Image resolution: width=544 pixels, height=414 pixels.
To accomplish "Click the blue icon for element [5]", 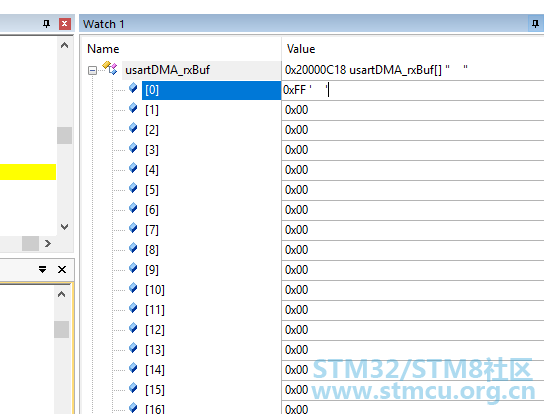I will (x=133, y=188).
